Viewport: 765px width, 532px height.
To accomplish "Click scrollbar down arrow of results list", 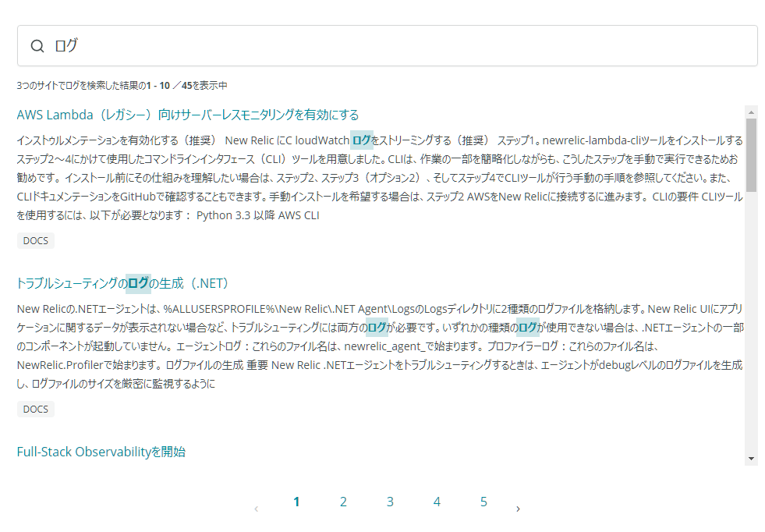I will pos(751,459).
